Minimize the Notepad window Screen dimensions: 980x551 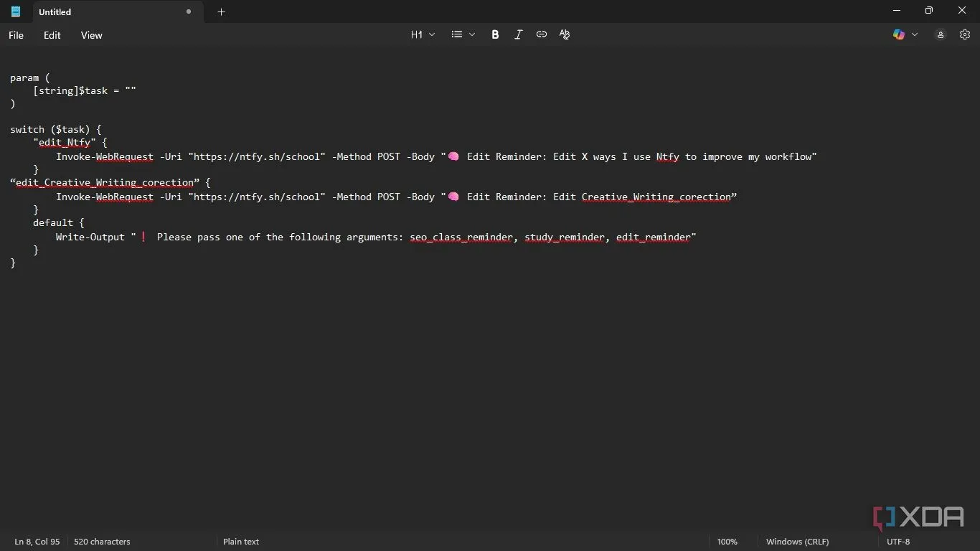click(x=896, y=11)
